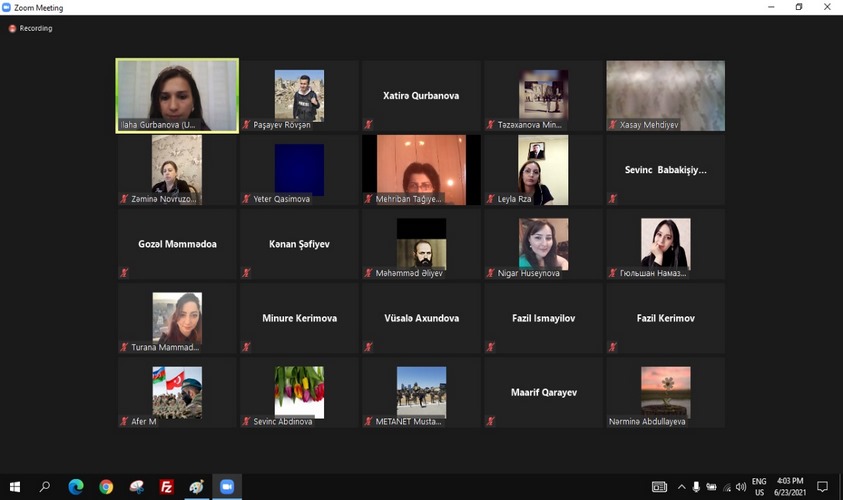Open the Windows notification center
This screenshot has width=843, height=500.
[822, 487]
